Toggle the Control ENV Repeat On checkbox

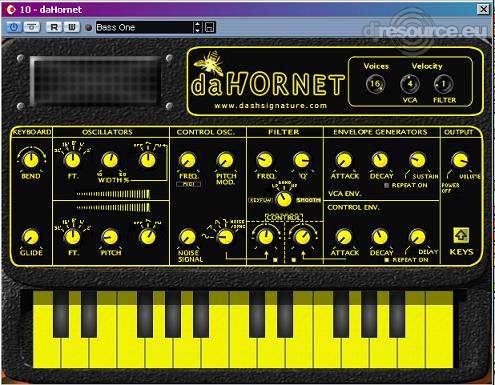[x=387, y=260]
